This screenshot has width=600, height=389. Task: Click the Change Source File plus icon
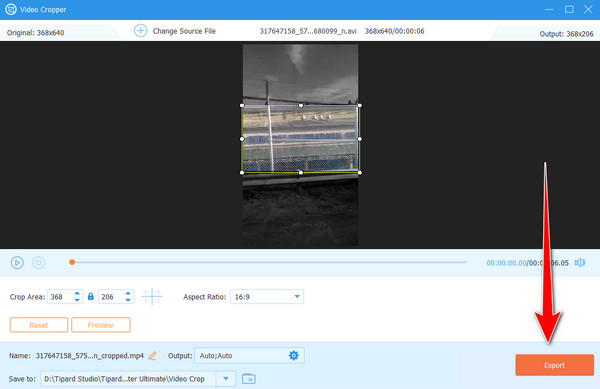point(140,31)
